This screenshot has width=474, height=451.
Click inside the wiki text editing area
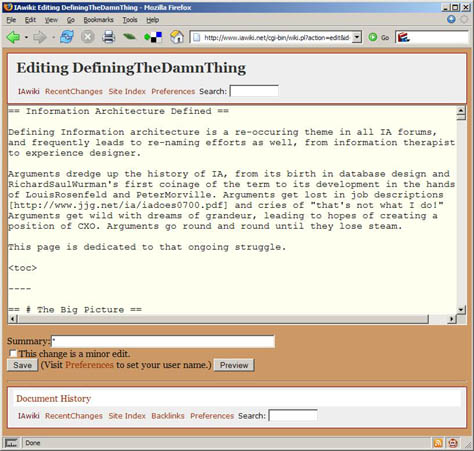click(x=232, y=210)
